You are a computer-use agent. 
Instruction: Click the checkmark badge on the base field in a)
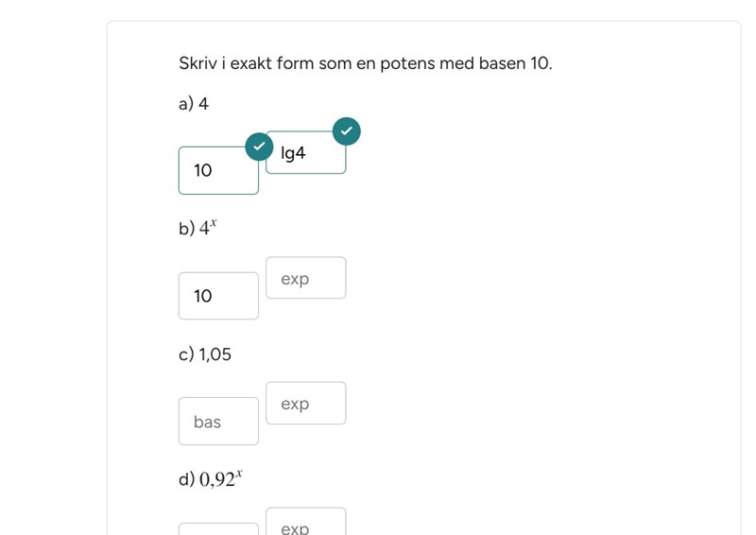[259, 147]
